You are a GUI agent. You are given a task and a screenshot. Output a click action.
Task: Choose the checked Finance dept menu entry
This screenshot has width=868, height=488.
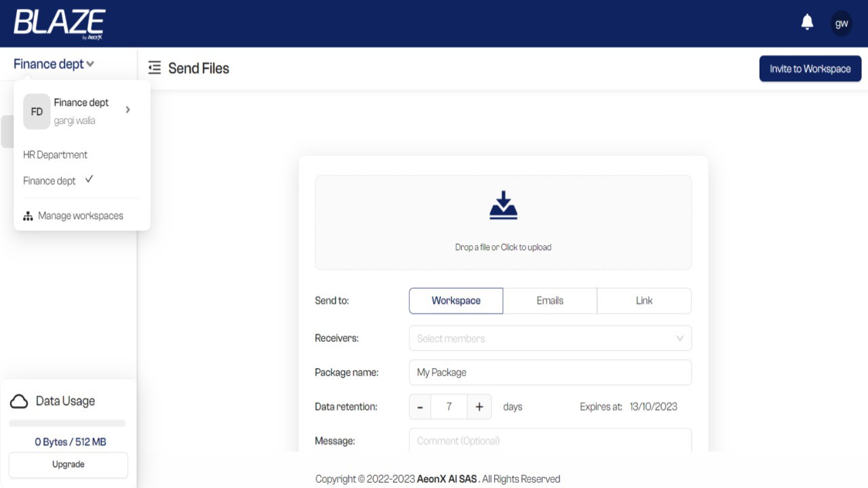click(x=50, y=181)
